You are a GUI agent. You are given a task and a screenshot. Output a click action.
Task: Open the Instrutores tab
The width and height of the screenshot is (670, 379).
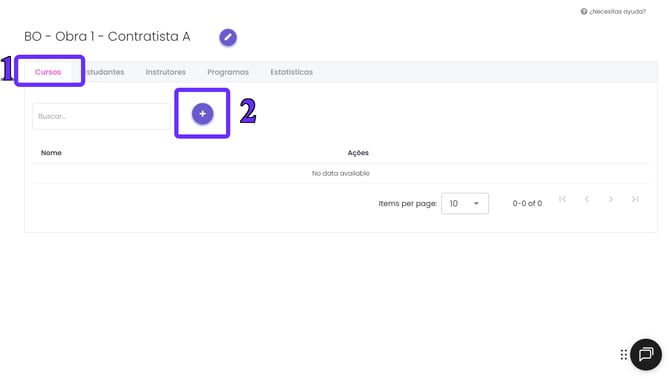click(x=165, y=72)
